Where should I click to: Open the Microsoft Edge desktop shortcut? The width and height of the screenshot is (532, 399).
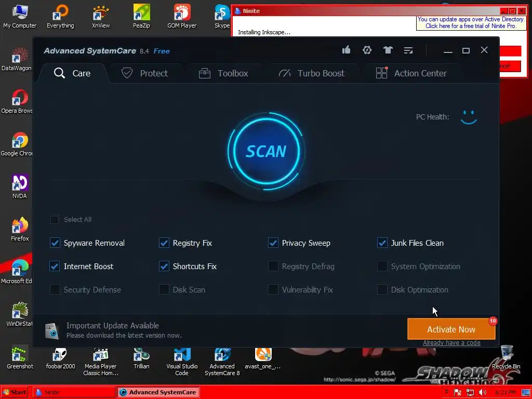(16, 272)
